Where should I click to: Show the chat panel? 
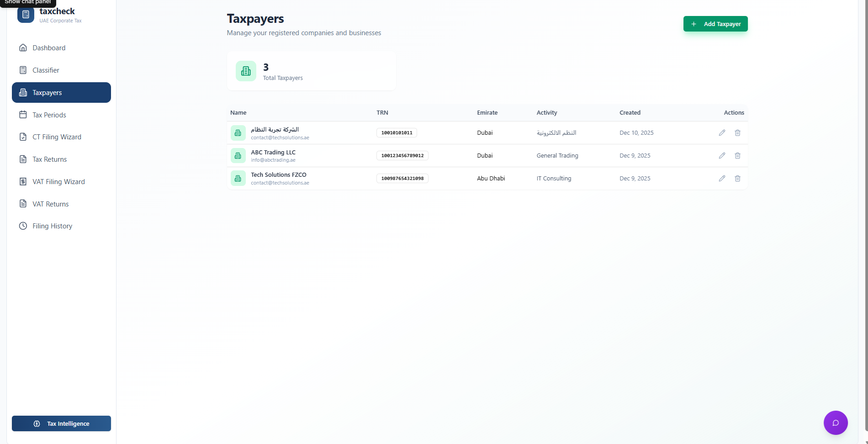coord(27,2)
